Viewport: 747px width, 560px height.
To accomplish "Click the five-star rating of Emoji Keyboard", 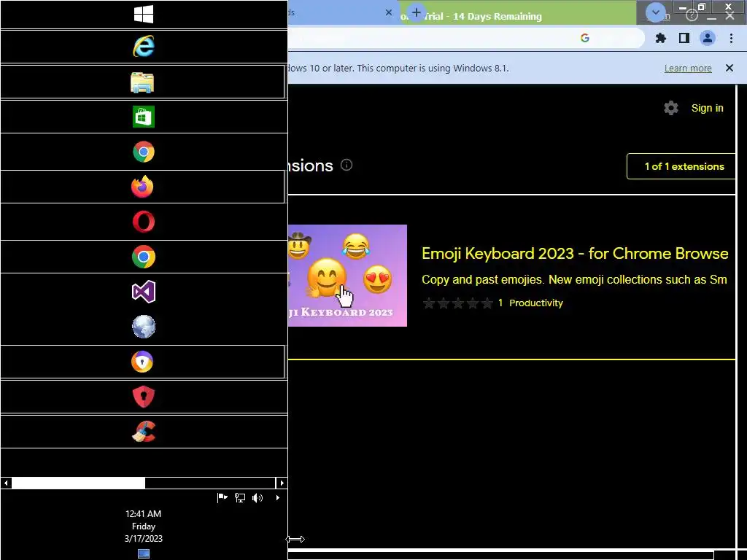I will [458, 303].
